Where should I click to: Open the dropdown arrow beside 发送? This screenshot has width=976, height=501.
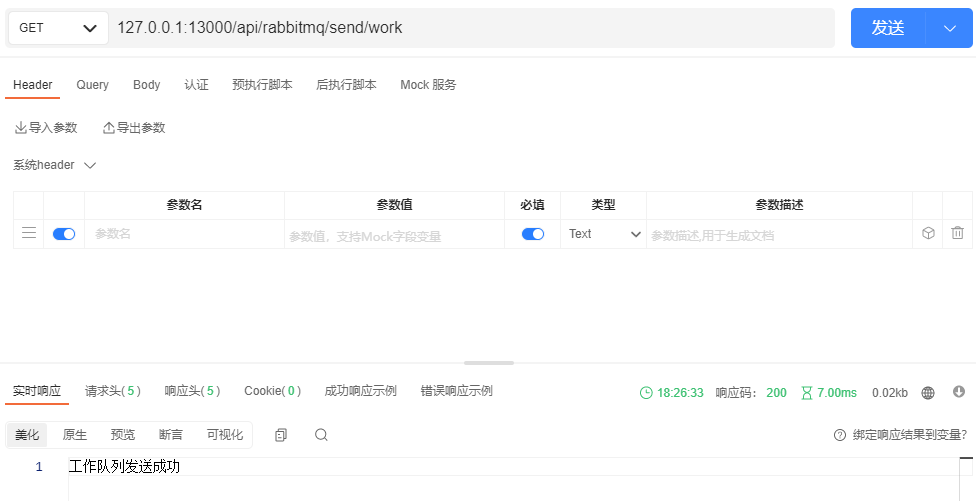(x=949, y=28)
